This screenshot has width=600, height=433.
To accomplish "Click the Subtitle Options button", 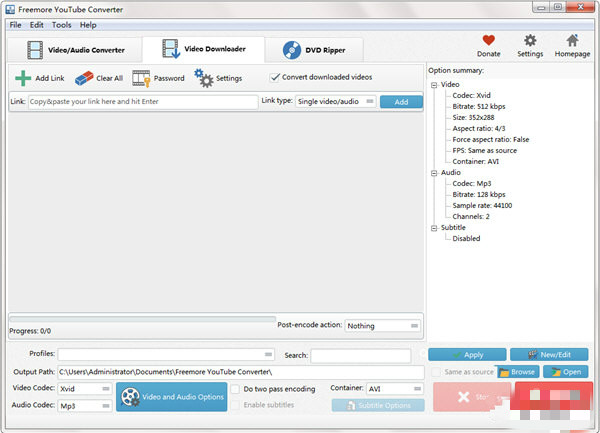I will pos(378,405).
